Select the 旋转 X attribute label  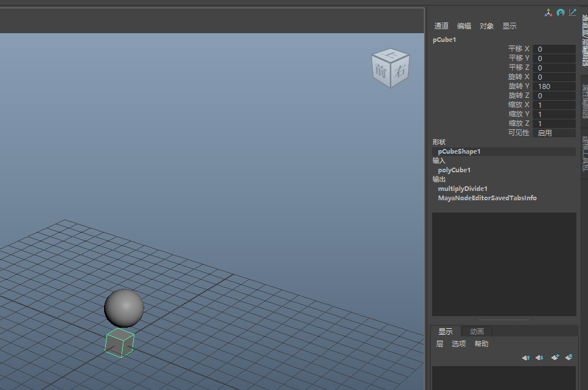(x=519, y=77)
